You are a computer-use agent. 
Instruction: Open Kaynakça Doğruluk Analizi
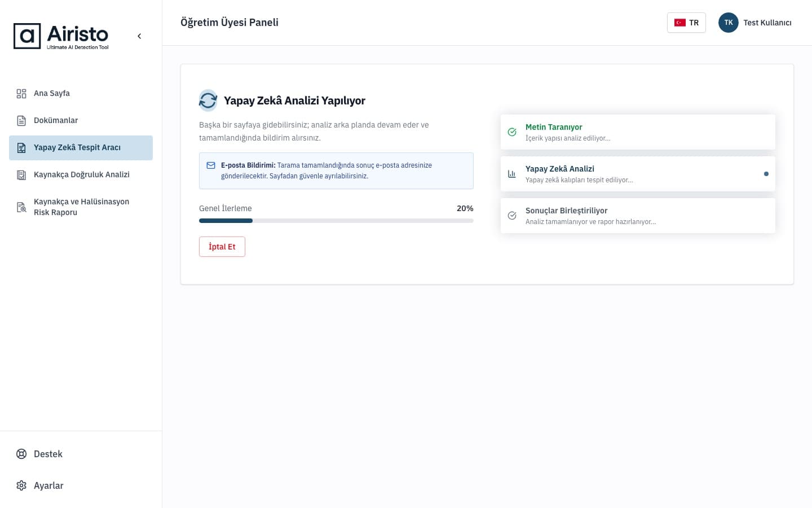pyautogui.click(x=81, y=175)
